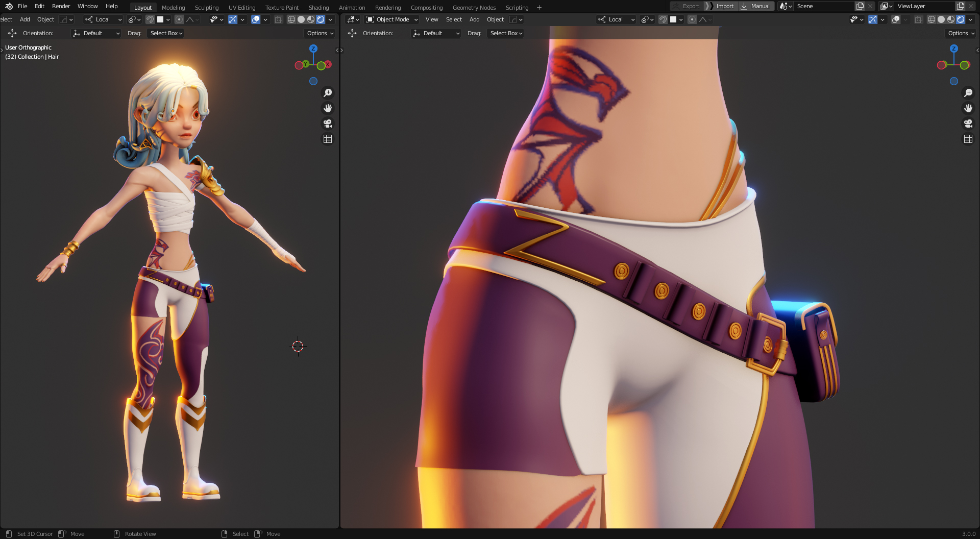
Task: Switch left viewport to material preview shading
Action: point(311,19)
